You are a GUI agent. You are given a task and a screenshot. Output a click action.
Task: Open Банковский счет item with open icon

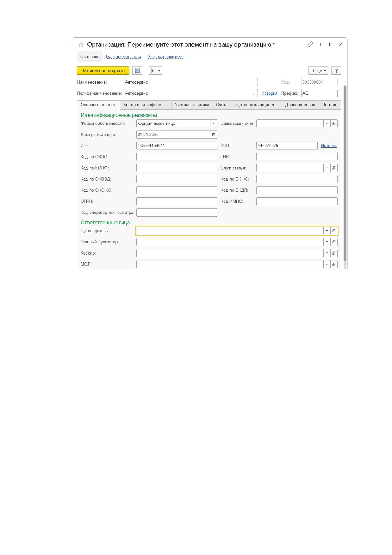[x=334, y=124]
